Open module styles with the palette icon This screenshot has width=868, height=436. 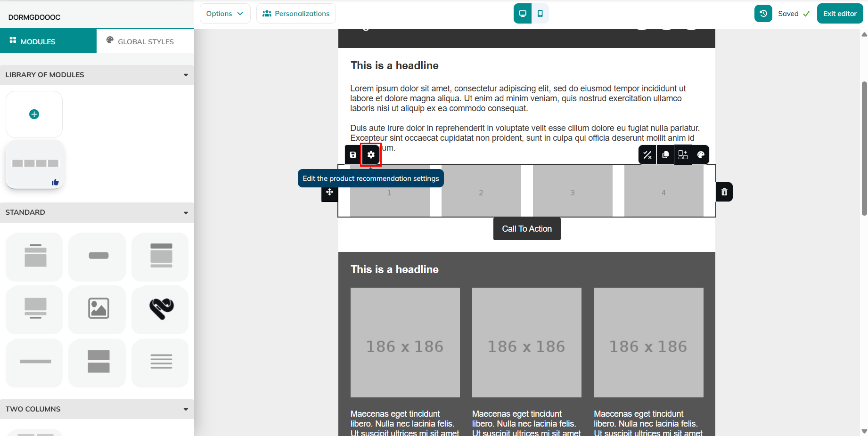coord(701,154)
